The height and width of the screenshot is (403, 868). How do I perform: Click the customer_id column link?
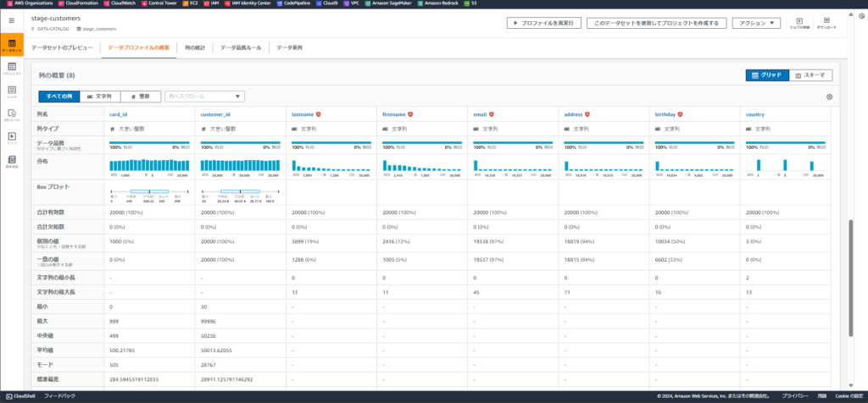(x=215, y=113)
